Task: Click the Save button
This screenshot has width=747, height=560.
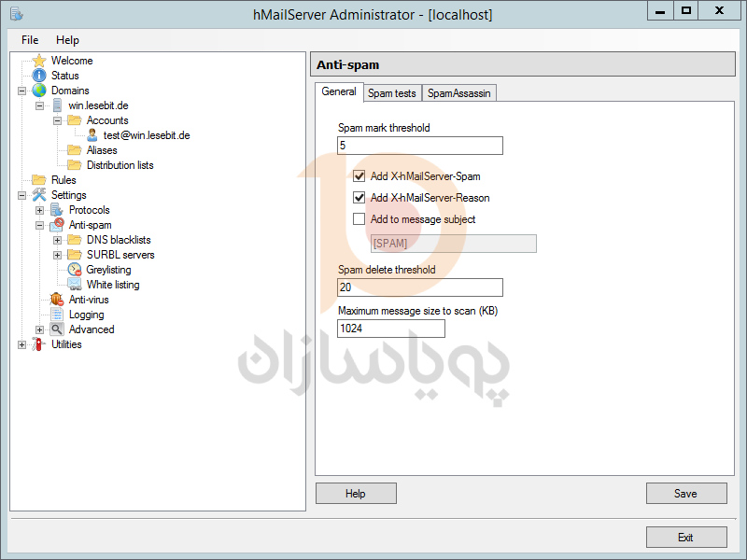Action: [685, 494]
